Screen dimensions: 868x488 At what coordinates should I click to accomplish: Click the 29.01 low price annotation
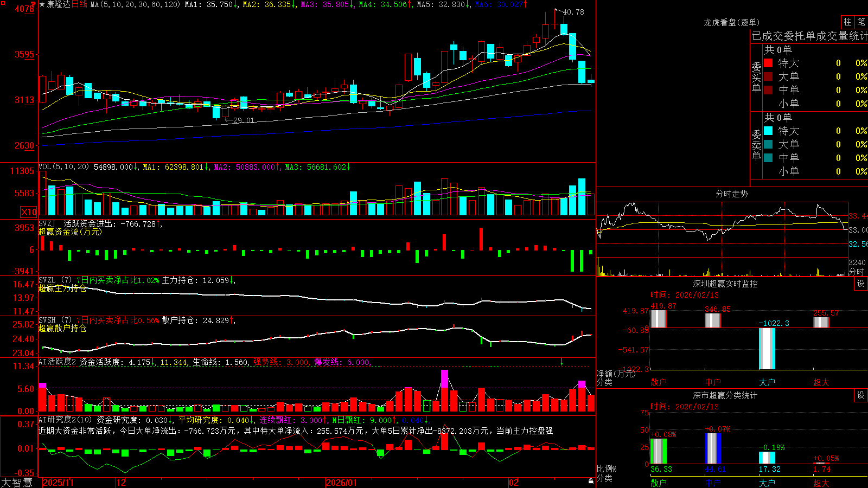pyautogui.click(x=243, y=120)
